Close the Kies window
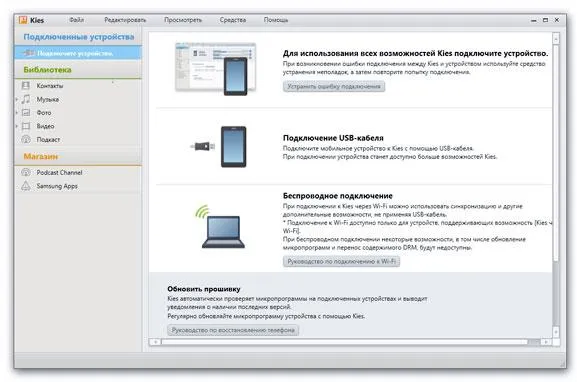 557,20
